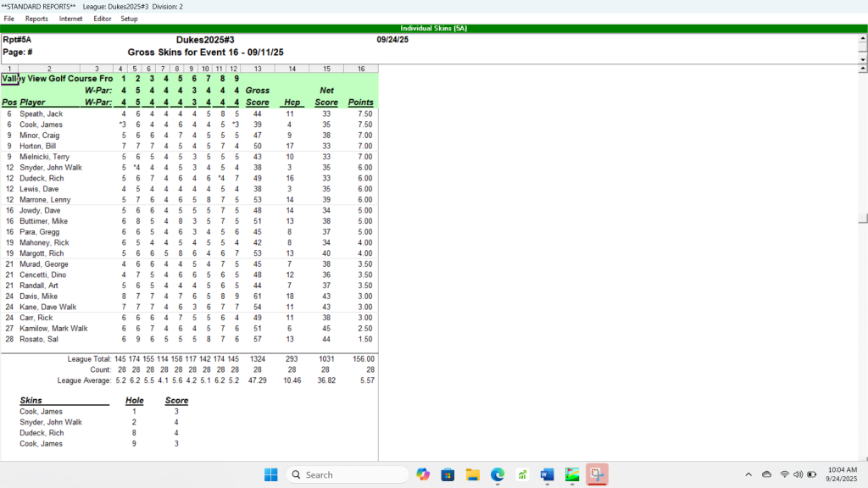Show hidden system tray icons
The width and height of the screenshot is (868, 488).
[748, 474]
